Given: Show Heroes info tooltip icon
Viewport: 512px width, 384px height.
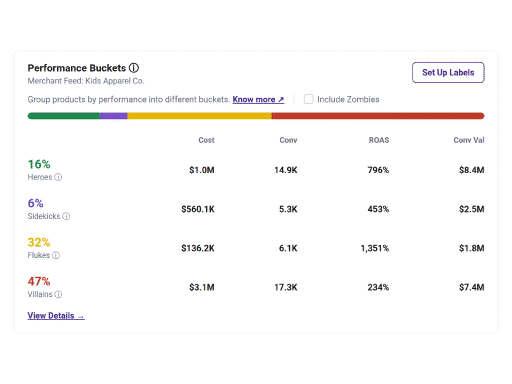Looking at the screenshot, I should pos(58,177).
